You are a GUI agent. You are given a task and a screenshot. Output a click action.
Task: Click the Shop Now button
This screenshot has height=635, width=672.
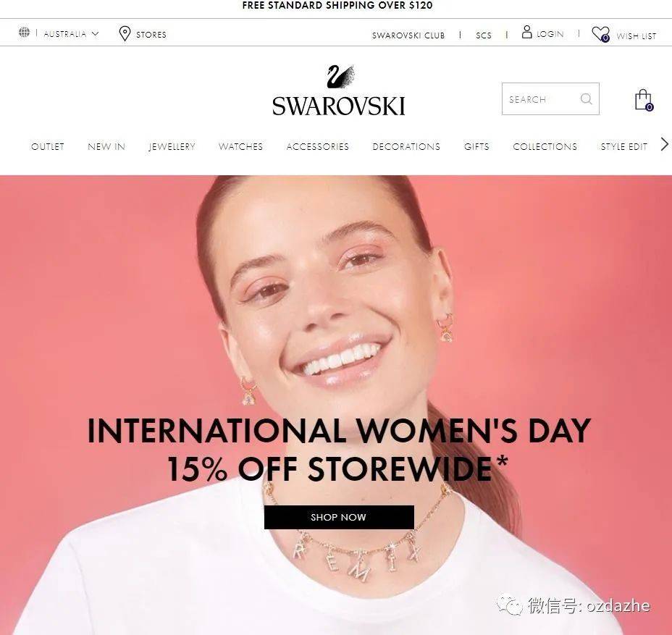point(339,517)
